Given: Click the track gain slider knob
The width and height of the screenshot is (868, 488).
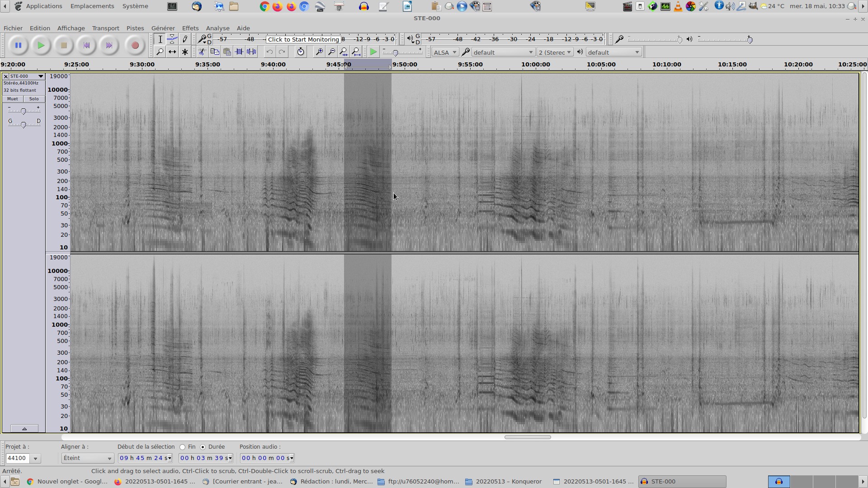Looking at the screenshot, I should point(24,111).
